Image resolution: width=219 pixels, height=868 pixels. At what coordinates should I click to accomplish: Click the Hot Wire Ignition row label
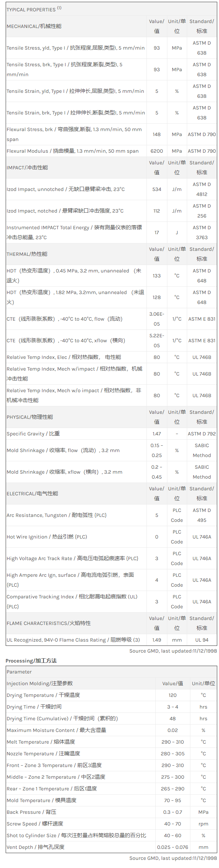pyautogui.click(x=47, y=537)
